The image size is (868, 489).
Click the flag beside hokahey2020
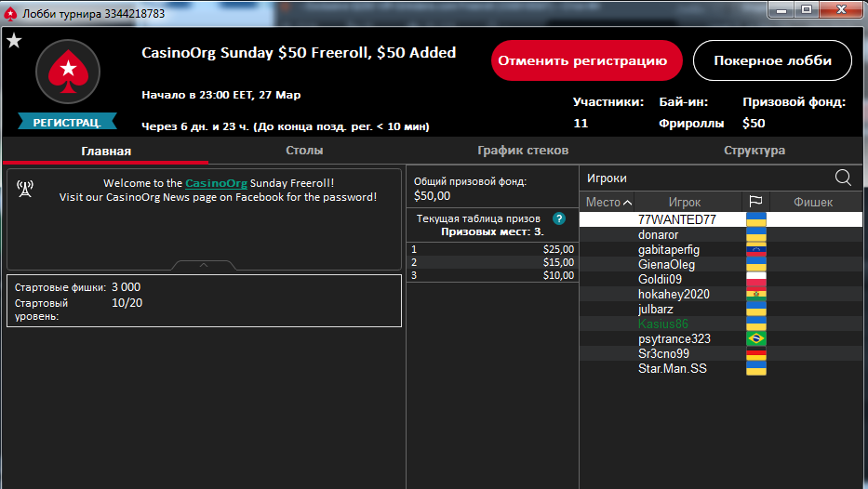click(x=756, y=295)
